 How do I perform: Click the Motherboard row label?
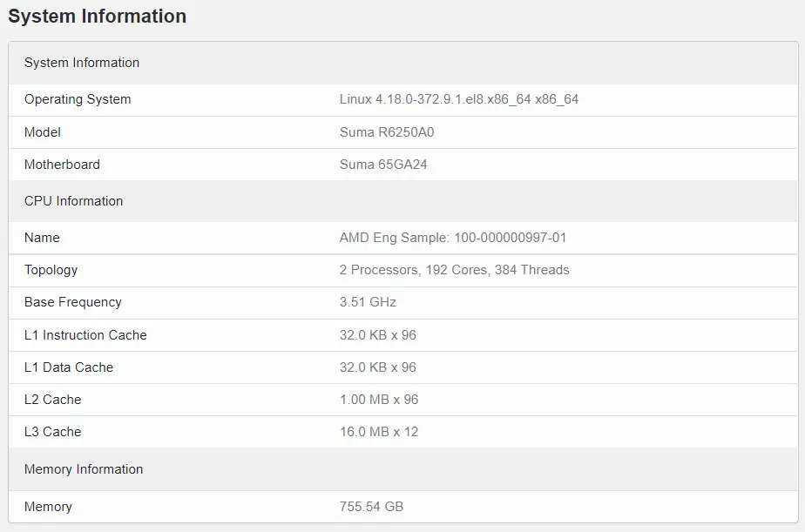coord(62,165)
